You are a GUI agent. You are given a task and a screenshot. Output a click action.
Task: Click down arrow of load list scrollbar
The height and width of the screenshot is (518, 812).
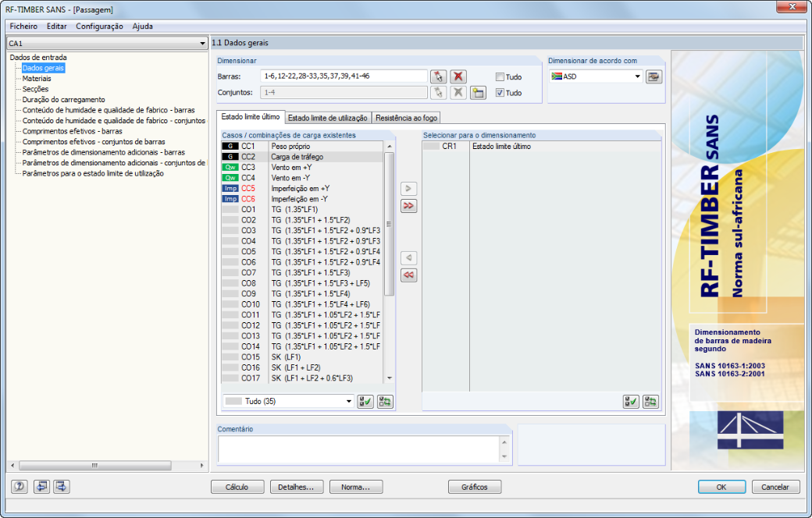390,378
